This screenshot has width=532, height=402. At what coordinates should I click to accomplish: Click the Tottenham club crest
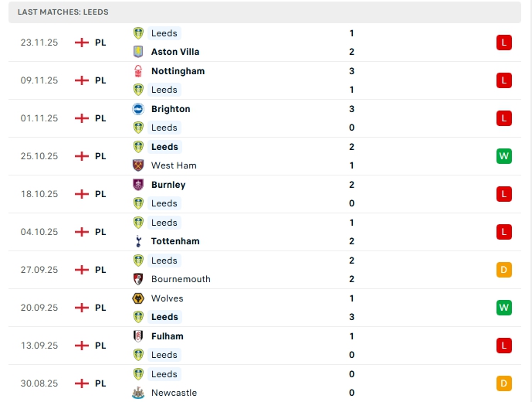[138, 241]
